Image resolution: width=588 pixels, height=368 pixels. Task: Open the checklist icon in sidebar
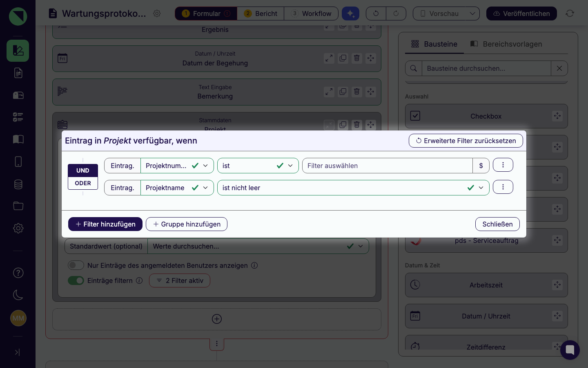pyautogui.click(x=18, y=117)
